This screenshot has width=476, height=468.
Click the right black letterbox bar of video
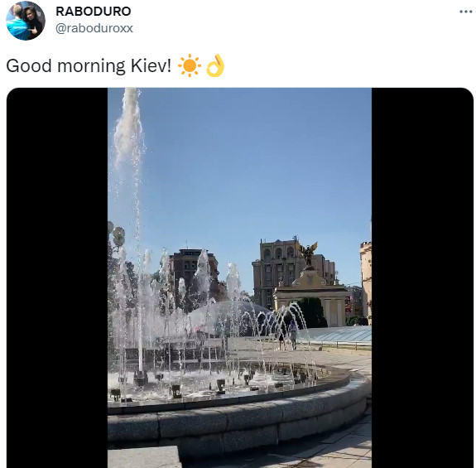point(422,277)
